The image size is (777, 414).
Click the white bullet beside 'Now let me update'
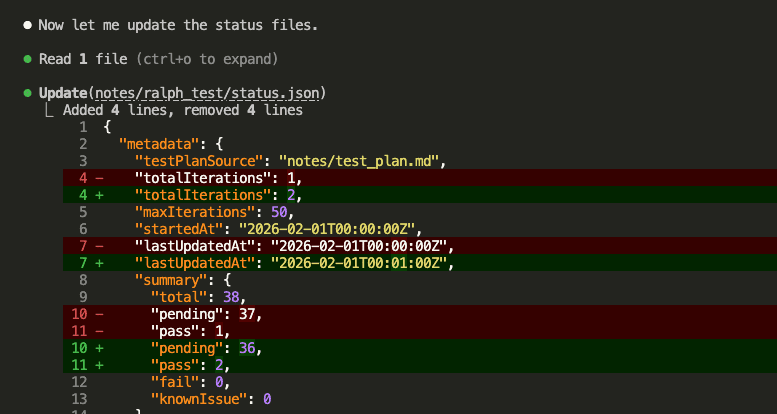coord(28,25)
